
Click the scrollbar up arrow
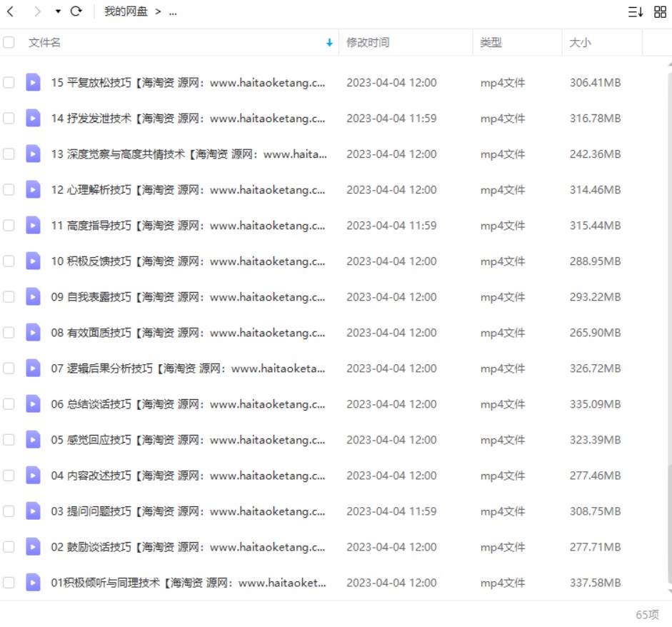[x=670, y=64]
